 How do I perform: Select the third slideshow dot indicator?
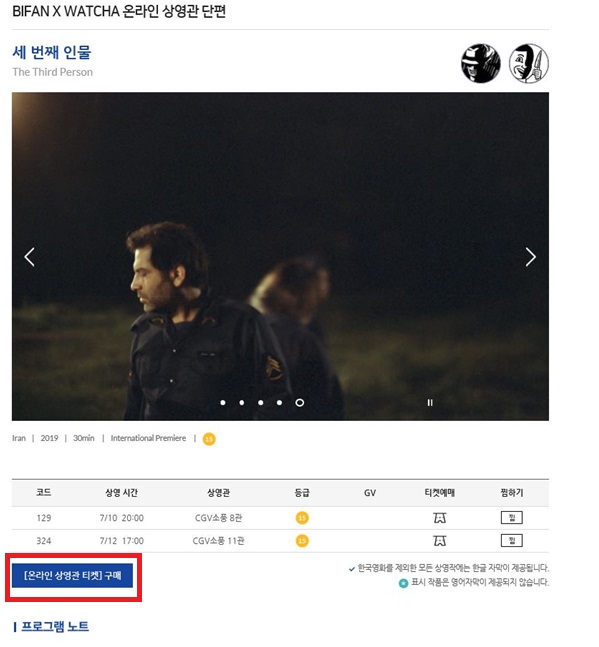pos(261,402)
